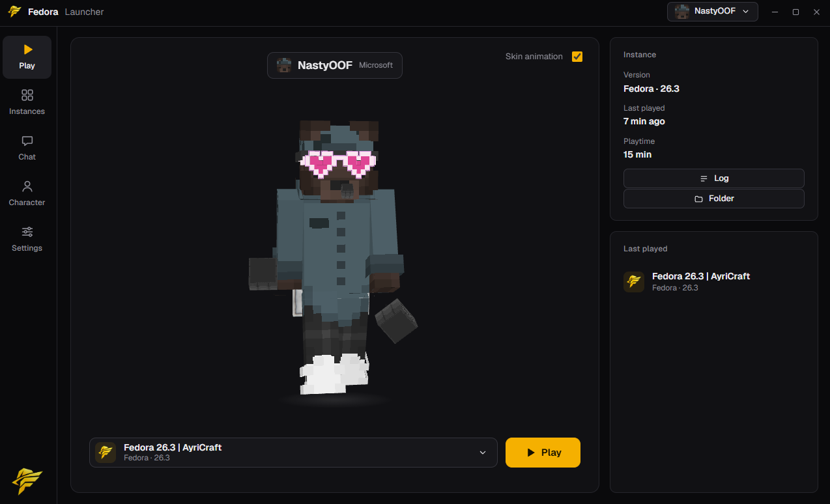This screenshot has height=504, width=830.
Task: Open Settings from the sidebar
Action: [x=27, y=240]
